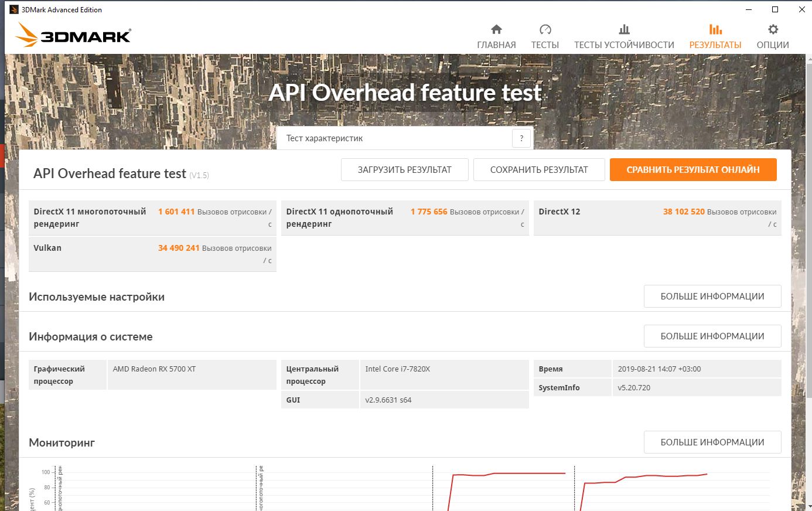
Task: Switch to the ТЕСТЫ tab
Action: (545, 37)
